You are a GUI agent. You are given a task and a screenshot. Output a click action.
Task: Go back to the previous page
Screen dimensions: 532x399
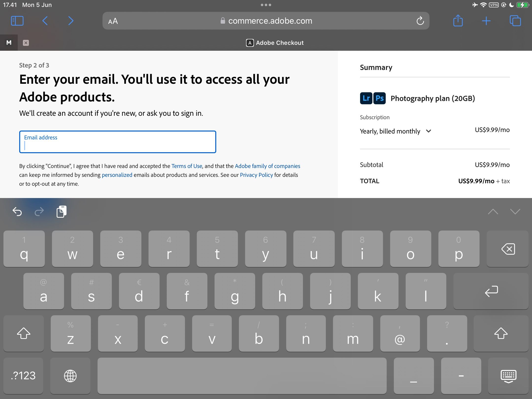45,21
